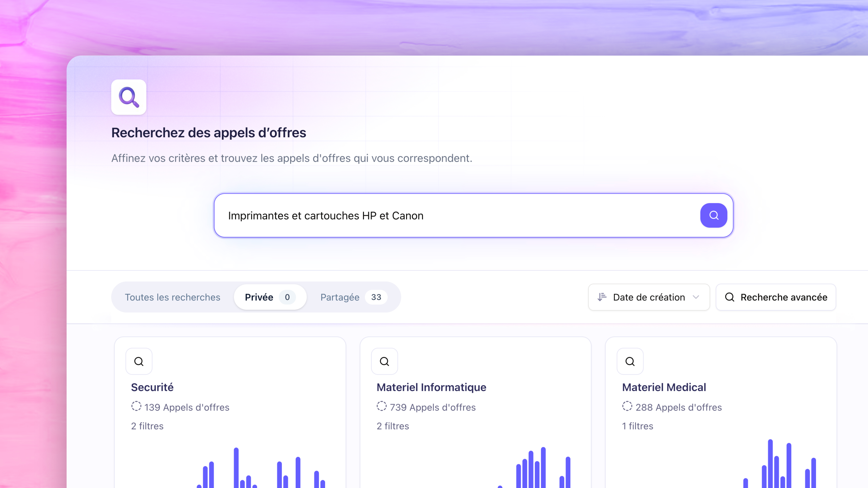Click the magnifier logo above the heading
This screenshot has height=488, width=868.
click(129, 97)
